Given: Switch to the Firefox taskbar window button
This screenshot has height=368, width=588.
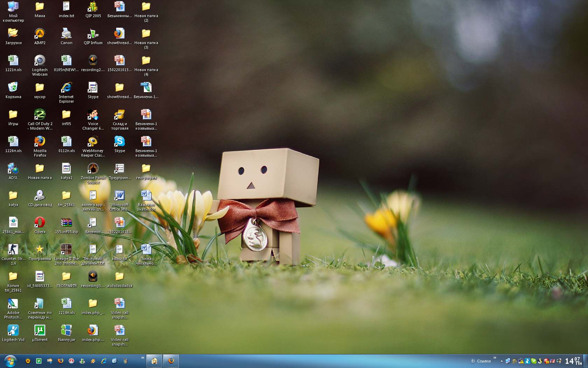Looking at the screenshot, I should pos(171,361).
